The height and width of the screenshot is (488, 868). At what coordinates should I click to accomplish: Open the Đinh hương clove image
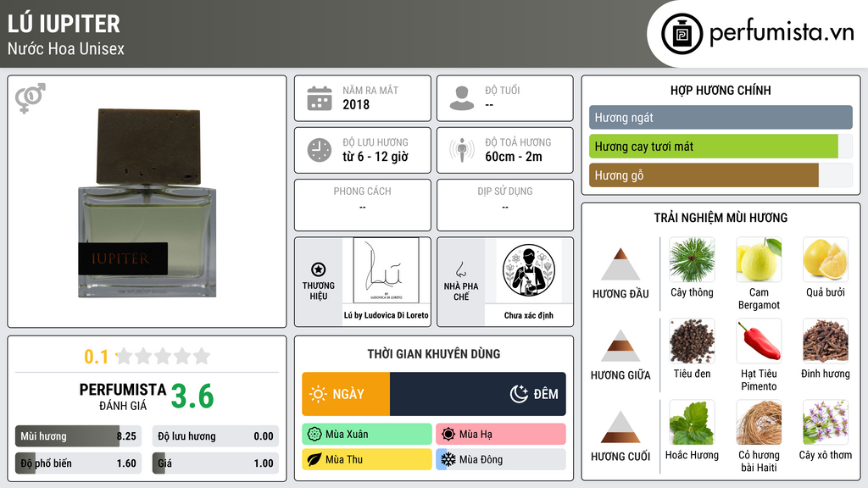tap(826, 341)
